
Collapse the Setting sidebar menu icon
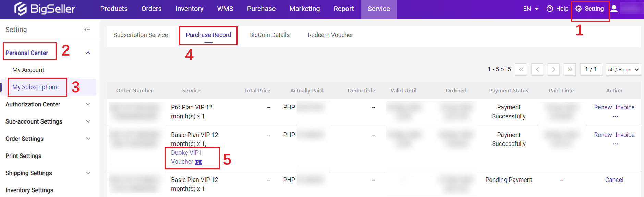[87, 30]
